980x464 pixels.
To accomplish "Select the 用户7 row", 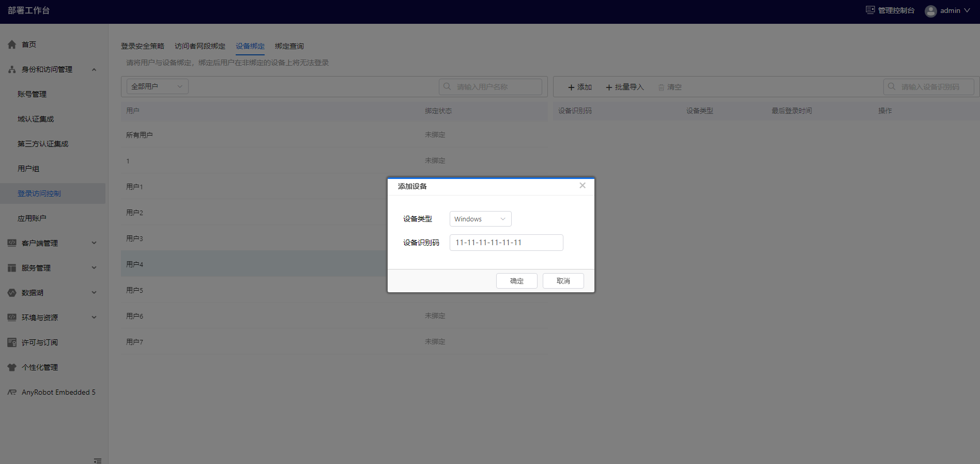I will pyautogui.click(x=334, y=341).
